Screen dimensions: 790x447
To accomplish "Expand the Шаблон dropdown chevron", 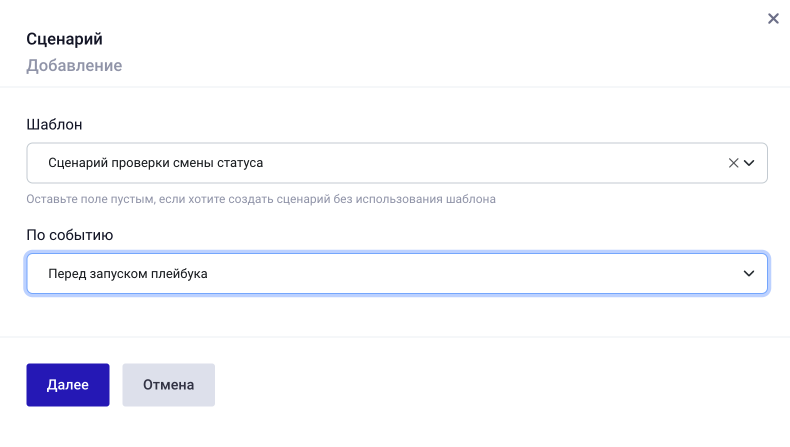I will coord(749,163).
